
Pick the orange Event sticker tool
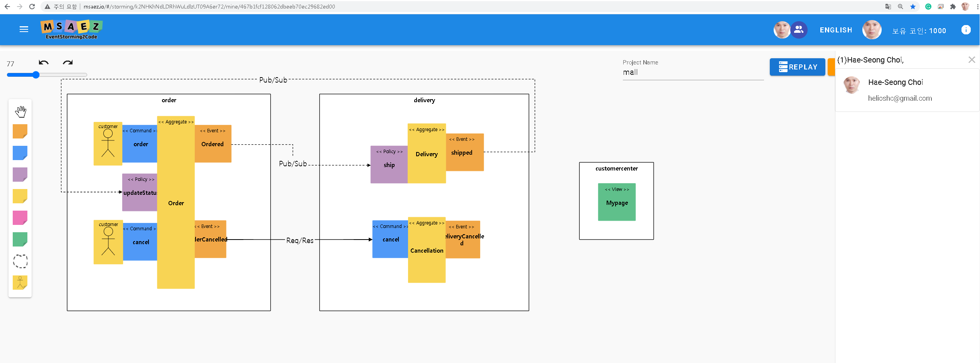point(20,131)
